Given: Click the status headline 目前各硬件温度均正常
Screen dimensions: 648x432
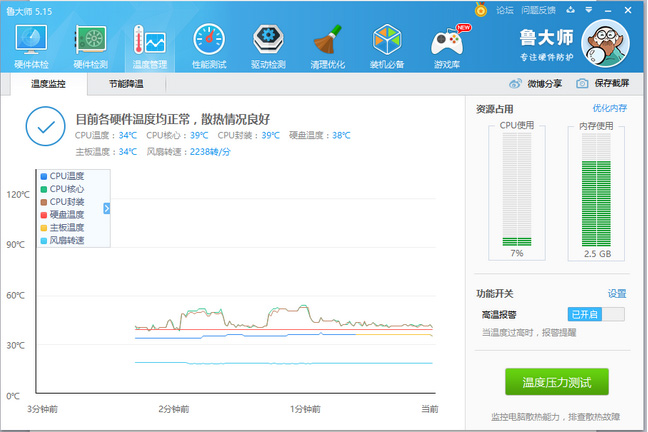Looking at the screenshot, I should pos(172,119).
